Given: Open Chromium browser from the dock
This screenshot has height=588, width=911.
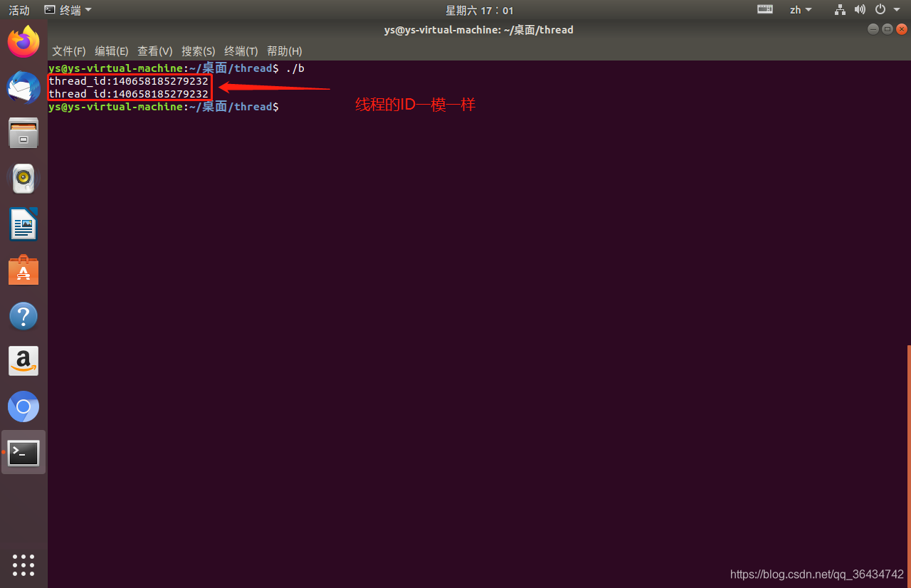Looking at the screenshot, I should click(23, 407).
